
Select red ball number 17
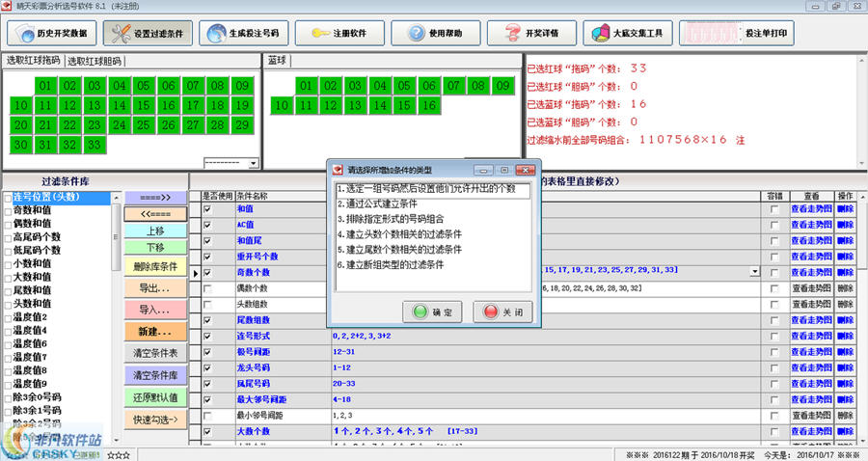click(193, 105)
